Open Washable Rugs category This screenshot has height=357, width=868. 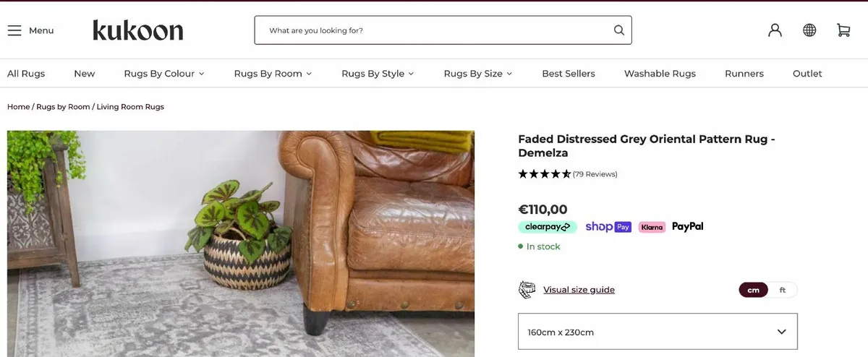(660, 74)
